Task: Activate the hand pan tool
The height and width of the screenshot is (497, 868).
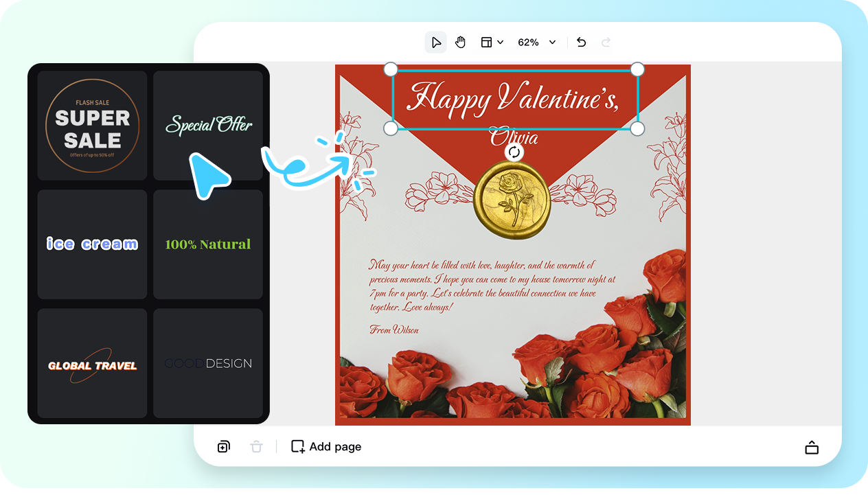Action: click(460, 42)
